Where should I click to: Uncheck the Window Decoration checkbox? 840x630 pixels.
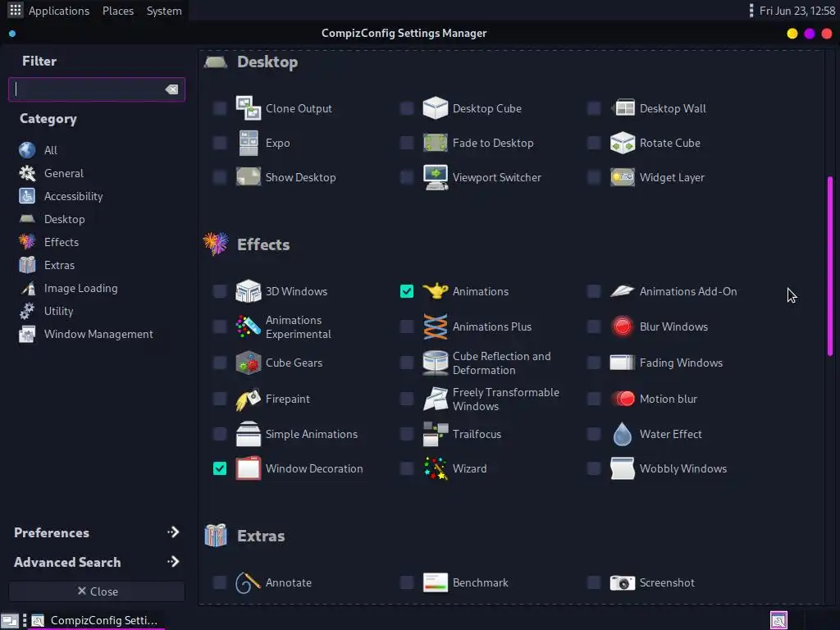[x=220, y=468]
